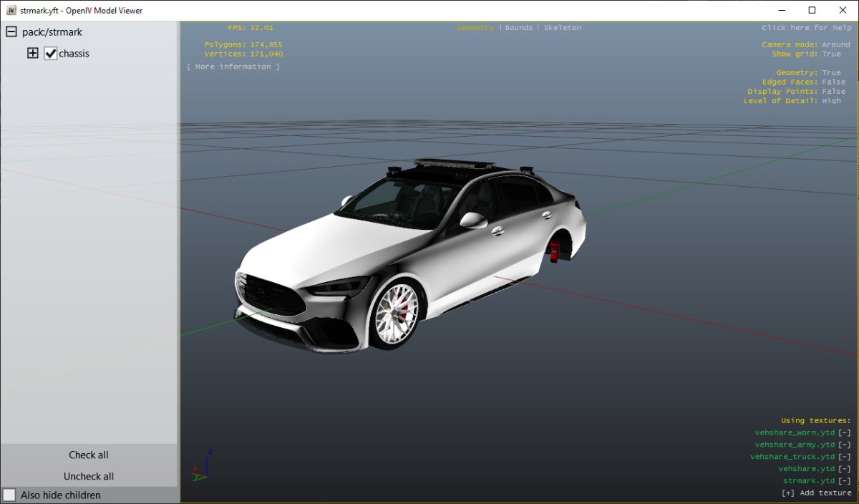This screenshot has height=504, width=859.
Task: Switch to the Bounds view tab
Action: click(x=518, y=28)
